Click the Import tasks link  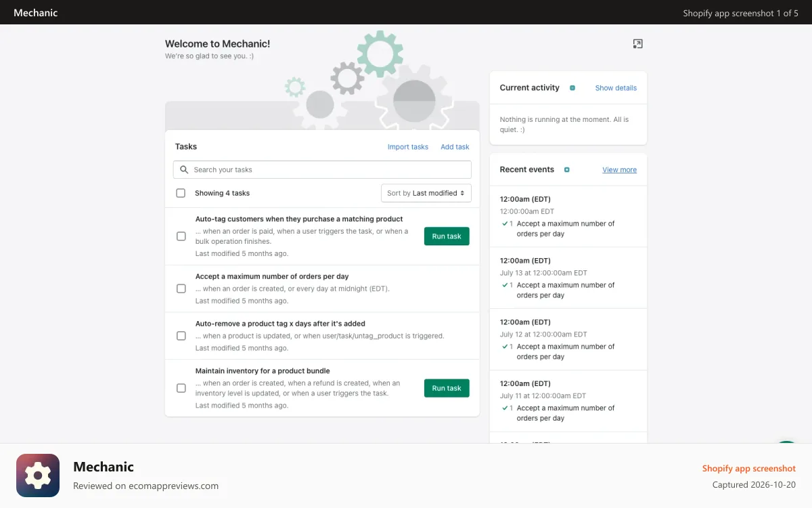408,147
